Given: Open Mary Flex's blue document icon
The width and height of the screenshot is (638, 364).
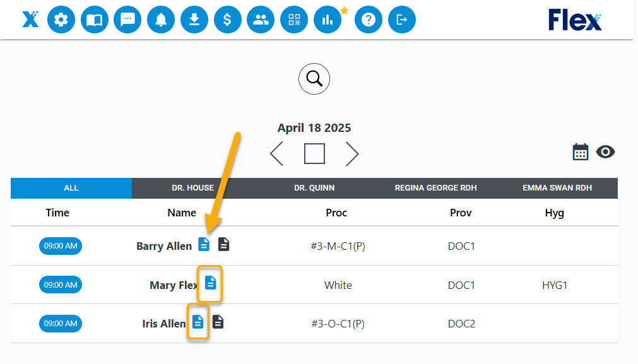Looking at the screenshot, I should (x=210, y=283).
